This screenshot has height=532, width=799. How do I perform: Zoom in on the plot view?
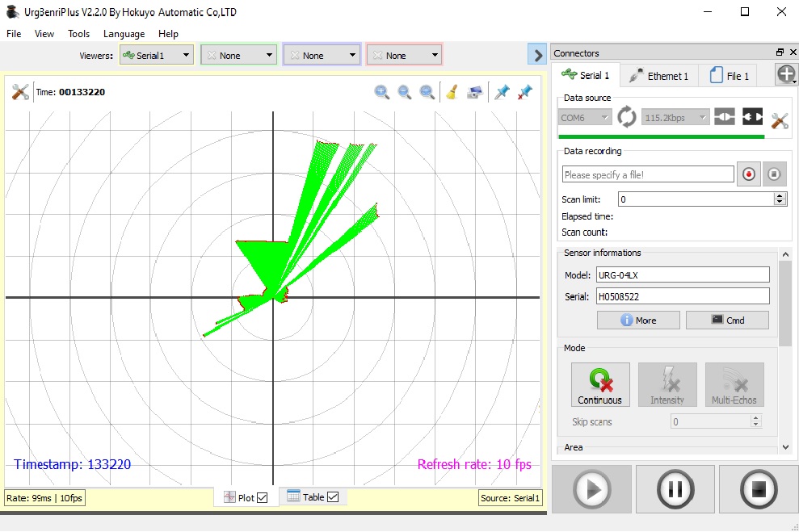pos(381,92)
